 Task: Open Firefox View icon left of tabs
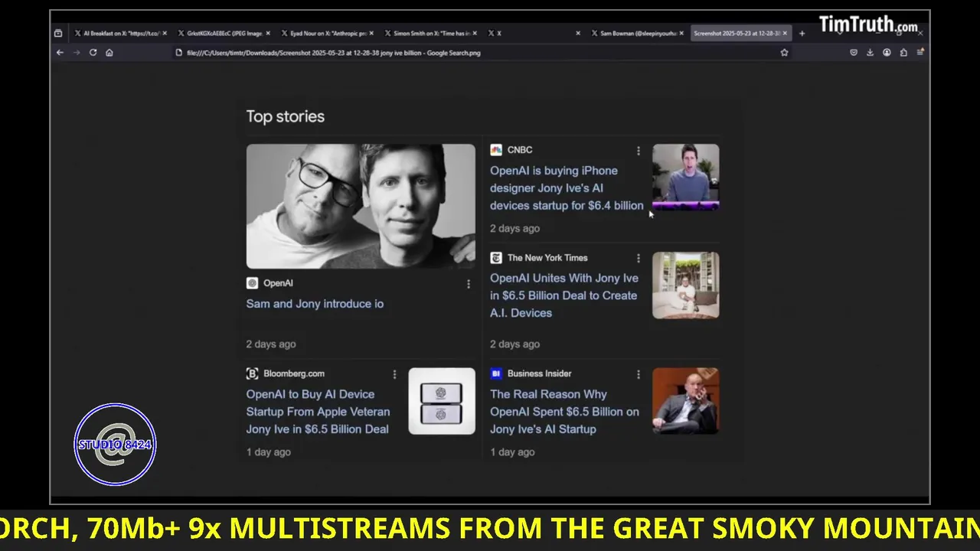(58, 34)
